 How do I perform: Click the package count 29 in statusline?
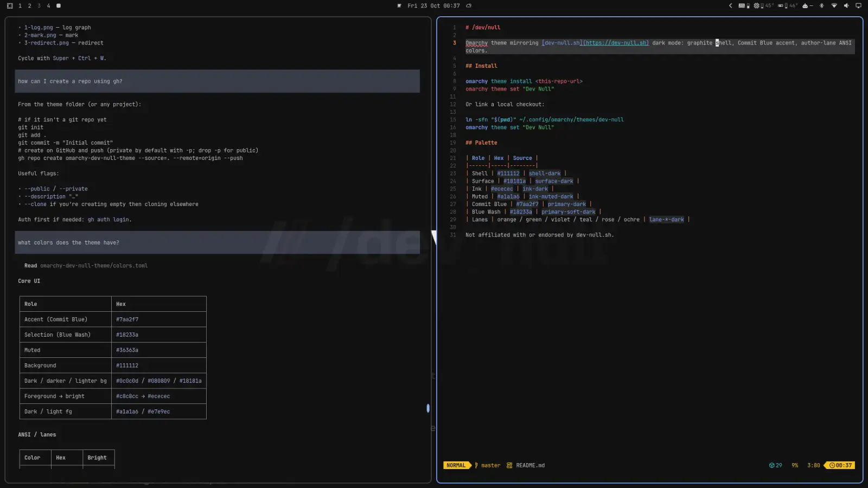pyautogui.click(x=776, y=465)
